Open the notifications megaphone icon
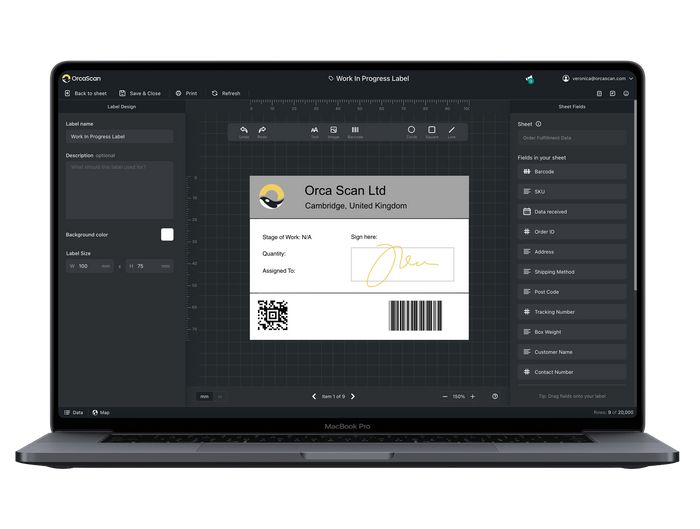 click(x=529, y=79)
